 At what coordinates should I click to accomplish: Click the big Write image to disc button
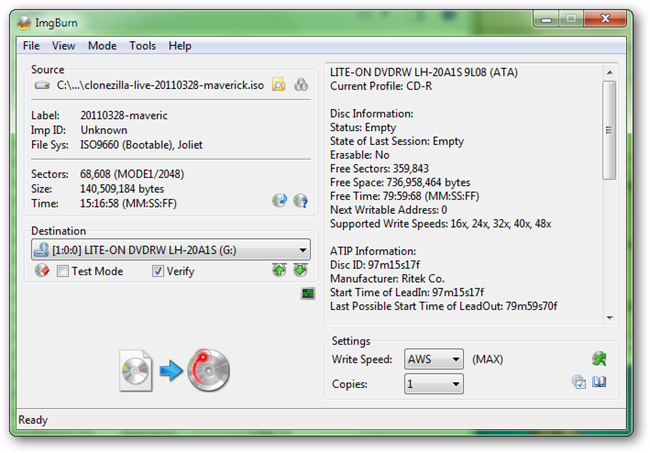coord(209,370)
